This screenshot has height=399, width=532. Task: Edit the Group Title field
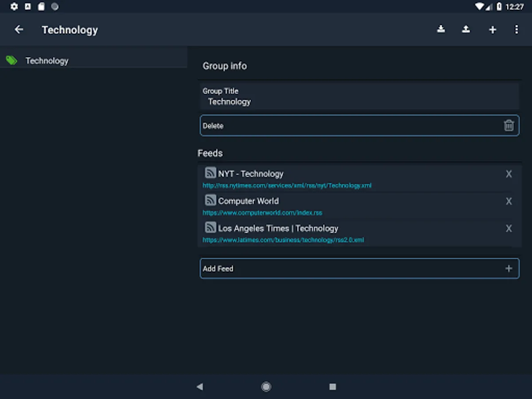tap(359, 96)
